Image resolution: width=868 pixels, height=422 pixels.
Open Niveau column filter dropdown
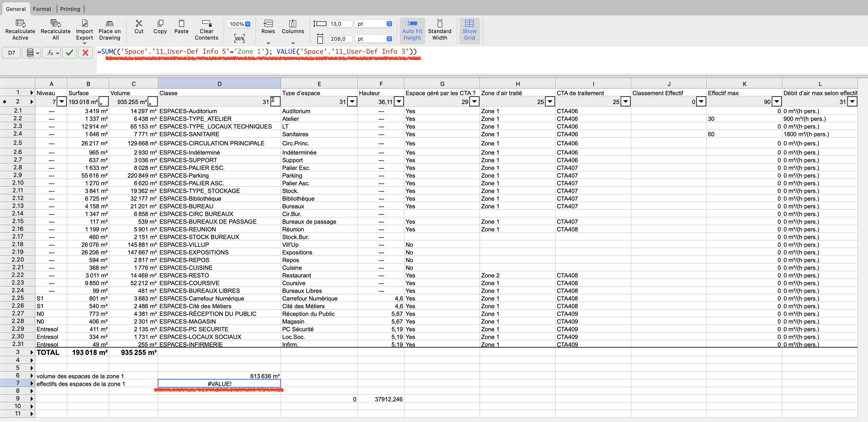pos(62,101)
